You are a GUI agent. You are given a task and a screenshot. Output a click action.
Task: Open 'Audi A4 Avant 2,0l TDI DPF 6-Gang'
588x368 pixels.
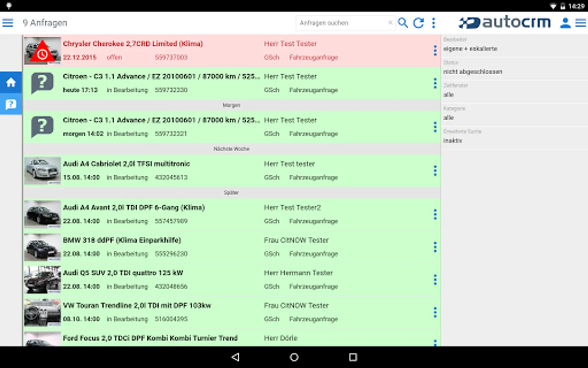point(134,208)
